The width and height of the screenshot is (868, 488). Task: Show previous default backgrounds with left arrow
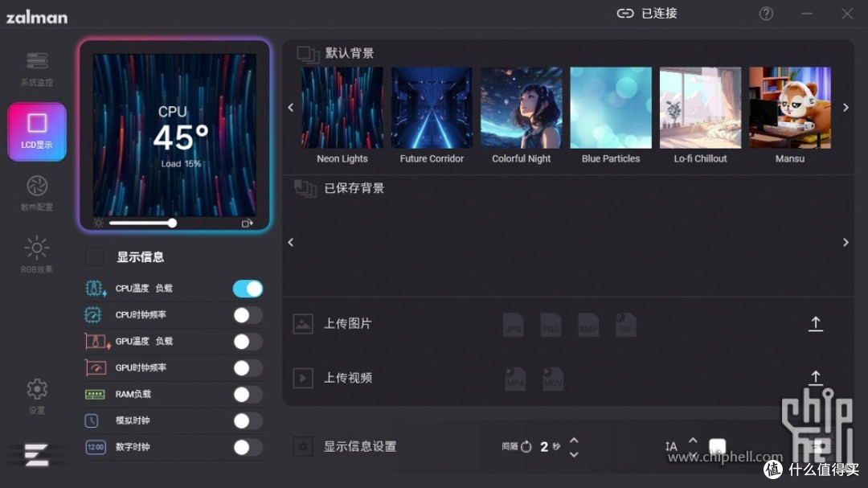(x=291, y=108)
